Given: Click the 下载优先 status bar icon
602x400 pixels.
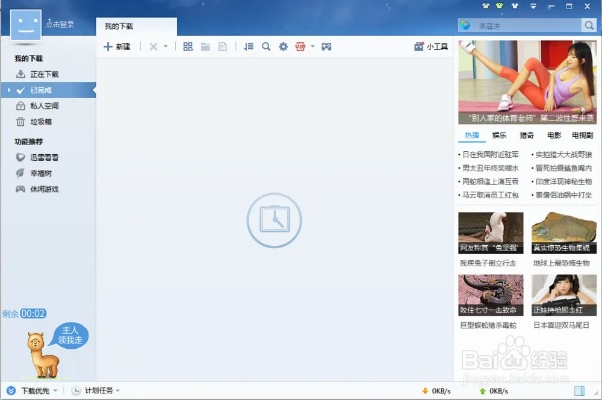Looking at the screenshot, I should pyautogui.click(x=11, y=390).
